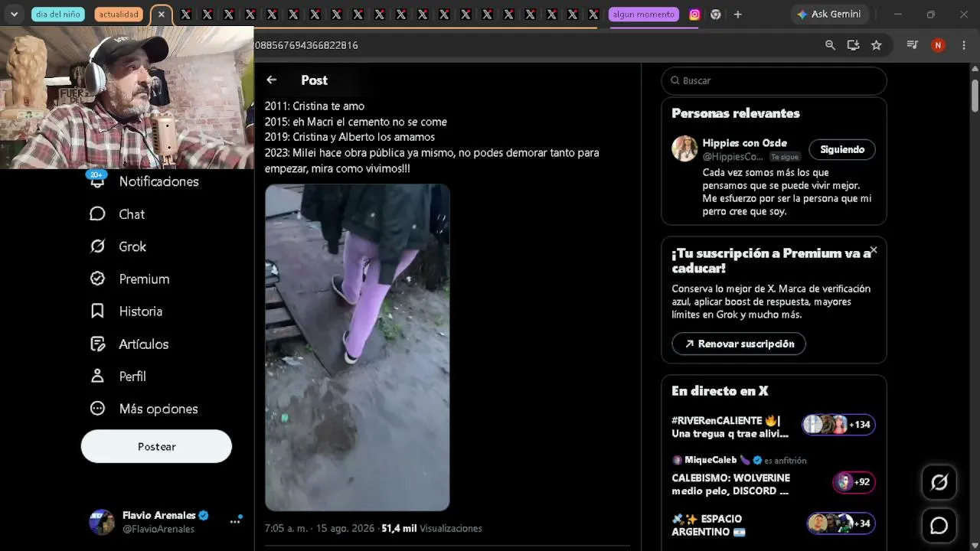The height and width of the screenshot is (551, 980).
Task: Open the Chrome profile N avatar
Action: 938,45
